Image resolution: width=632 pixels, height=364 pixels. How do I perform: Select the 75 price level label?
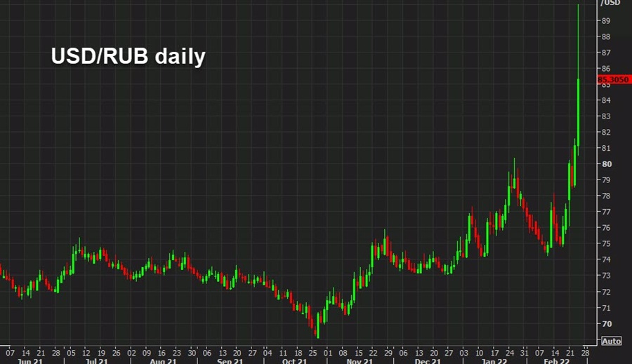tap(606, 244)
